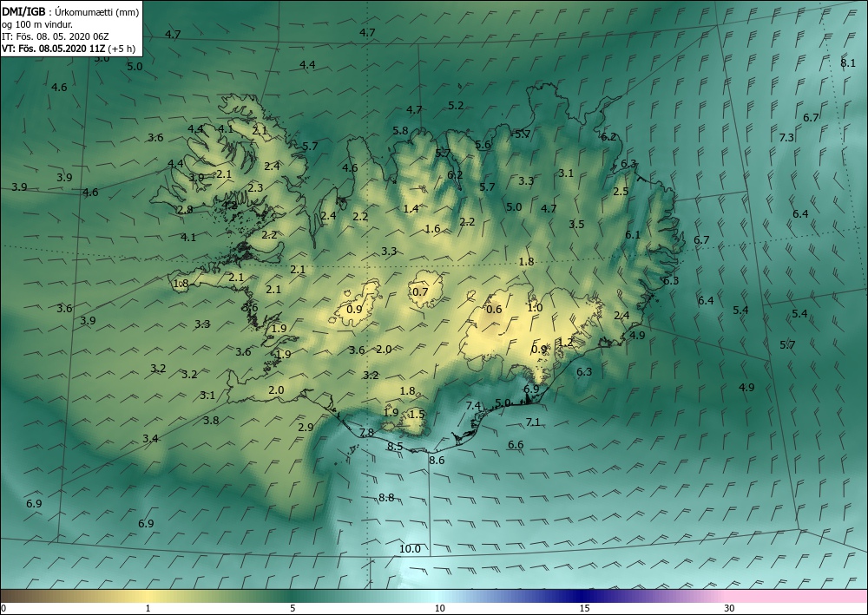Click the 1.0 value on the map
The height and width of the screenshot is (615, 868).
tap(535, 307)
